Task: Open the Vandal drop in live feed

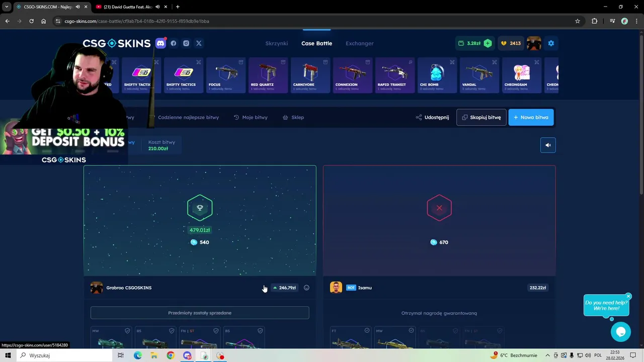Action: pyautogui.click(x=479, y=75)
